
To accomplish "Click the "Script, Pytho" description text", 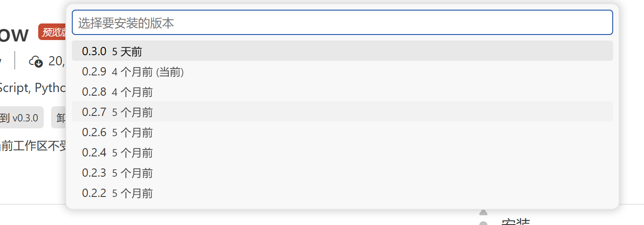I will [x=32, y=88].
